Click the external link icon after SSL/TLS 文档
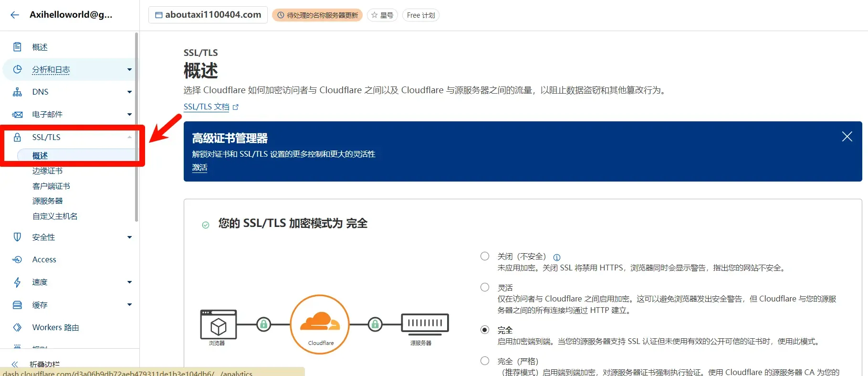The image size is (868, 376). coord(235,107)
